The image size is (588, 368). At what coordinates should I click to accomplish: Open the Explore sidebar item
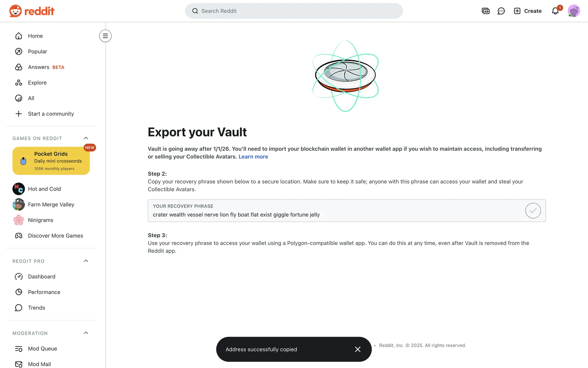[37, 83]
